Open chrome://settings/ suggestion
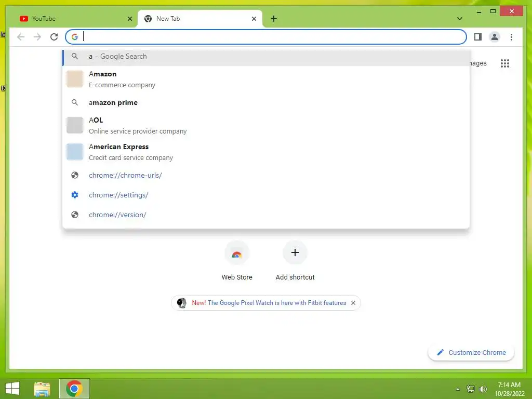Screen dimensions: 532x399 267,195
